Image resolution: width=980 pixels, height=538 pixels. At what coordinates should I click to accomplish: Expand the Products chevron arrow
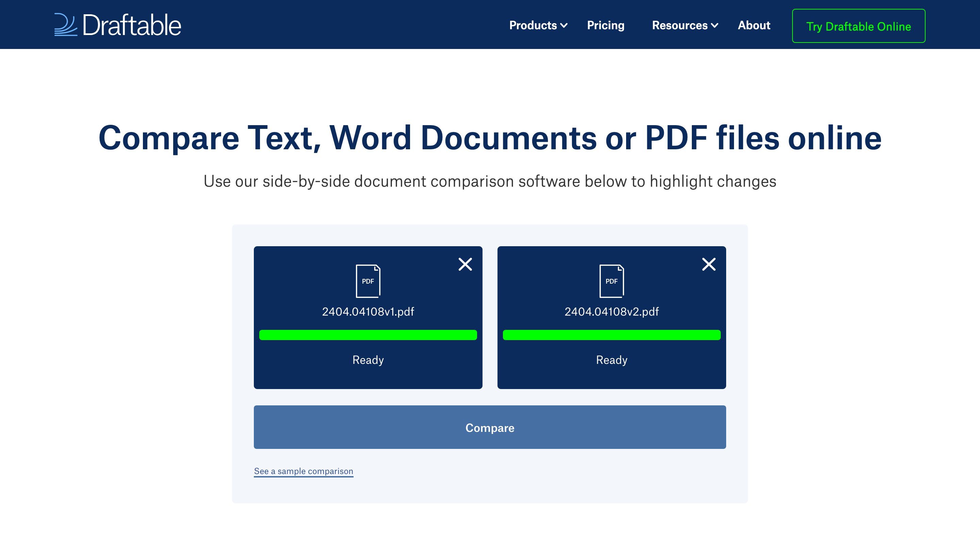(564, 26)
